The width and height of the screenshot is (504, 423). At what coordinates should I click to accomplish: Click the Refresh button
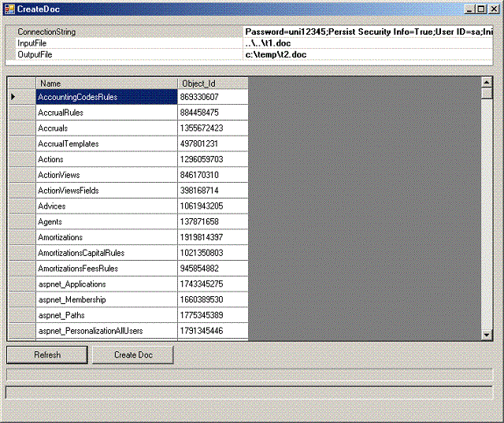click(x=47, y=354)
